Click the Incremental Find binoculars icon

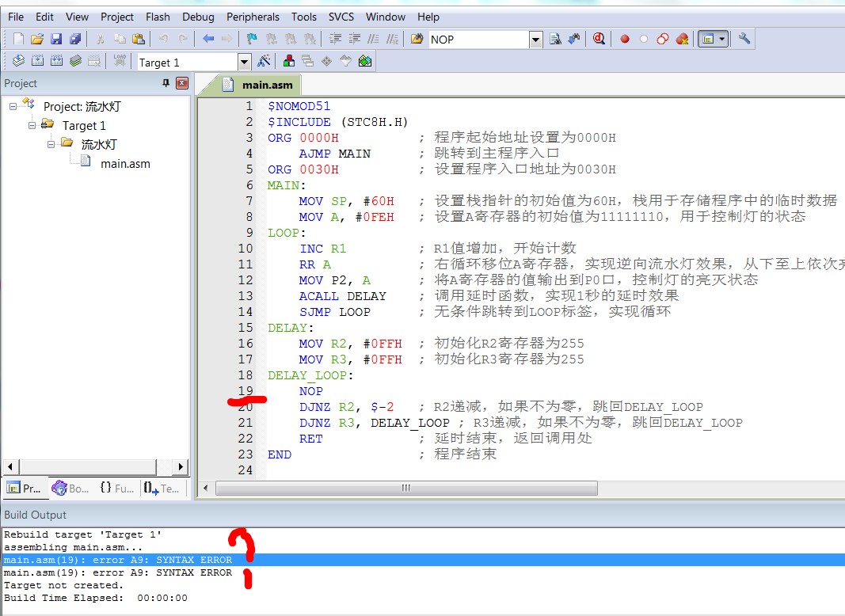click(574, 39)
